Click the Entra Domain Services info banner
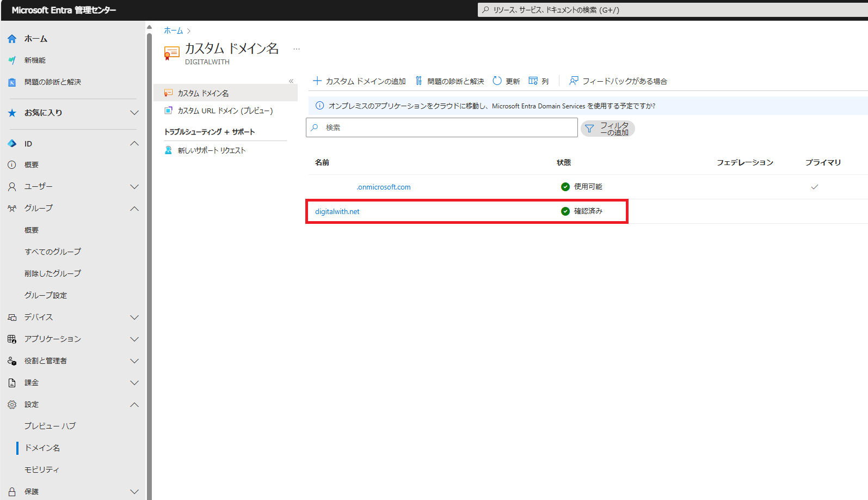Screen dimensions: 868x500 [588, 106]
